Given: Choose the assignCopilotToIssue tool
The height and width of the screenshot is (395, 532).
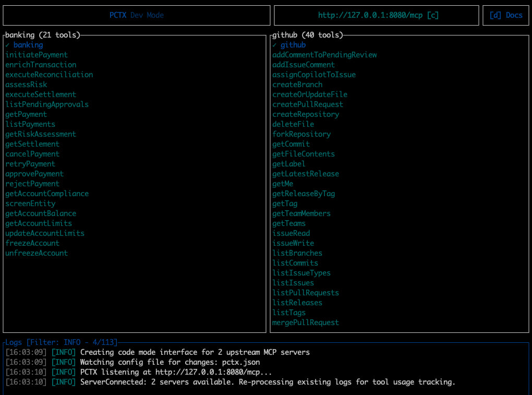Looking at the screenshot, I should (314, 75).
